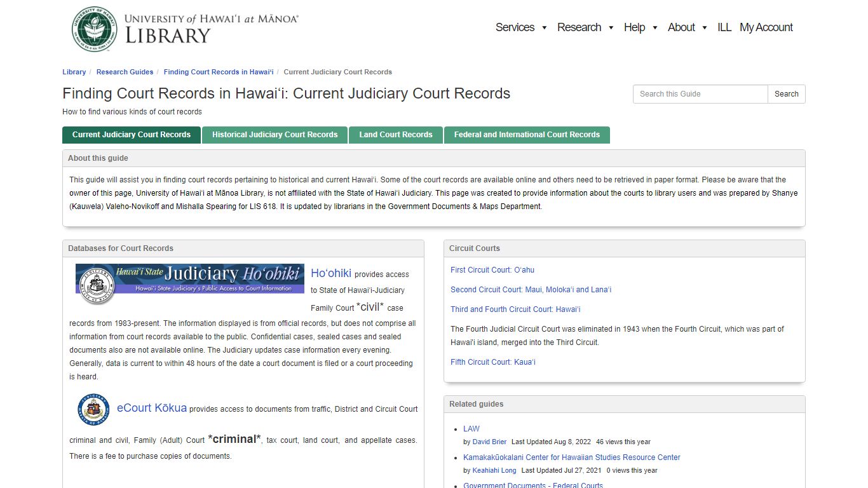Open the Judiciary Ho'ohiki banner image
This screenshot has height=488, width=868.
coord(190,284)
